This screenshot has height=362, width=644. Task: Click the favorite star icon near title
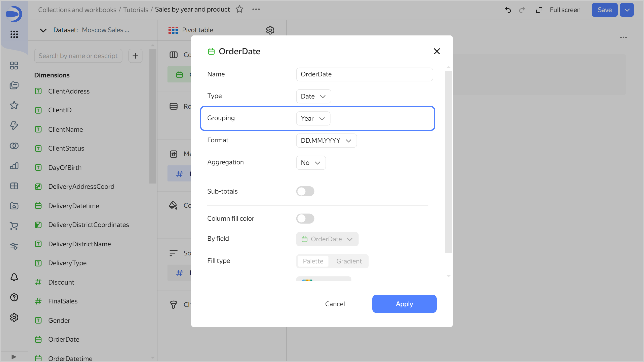[239, 9]
